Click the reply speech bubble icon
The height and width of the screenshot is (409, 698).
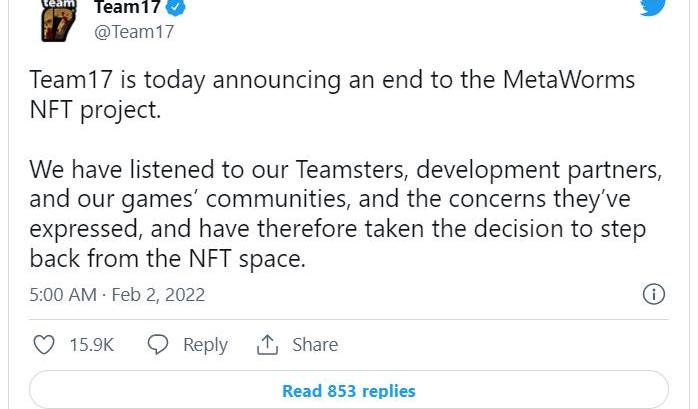pos(158,345)
